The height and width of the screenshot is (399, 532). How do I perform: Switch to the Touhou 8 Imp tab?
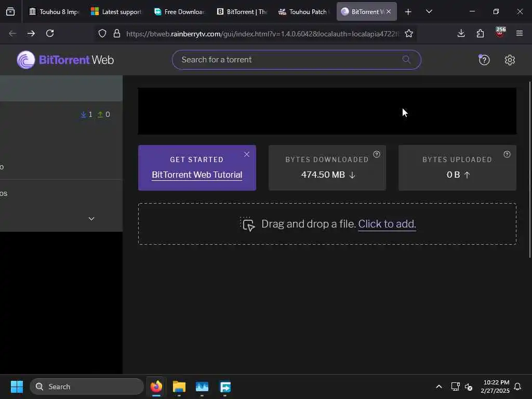tap(54, 12)
